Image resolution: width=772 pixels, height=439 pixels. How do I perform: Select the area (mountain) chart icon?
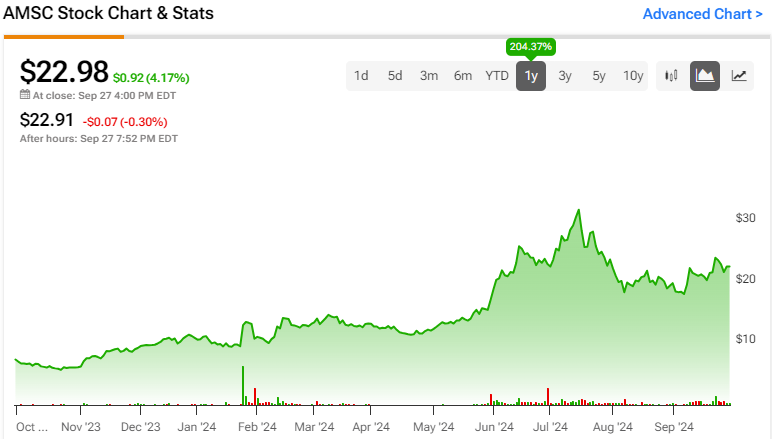click(705, 76)
